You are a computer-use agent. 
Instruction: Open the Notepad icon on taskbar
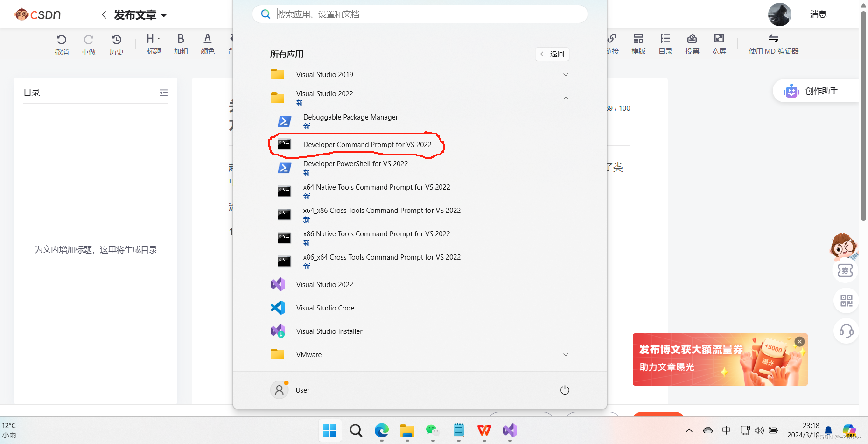tap(459, 430)
